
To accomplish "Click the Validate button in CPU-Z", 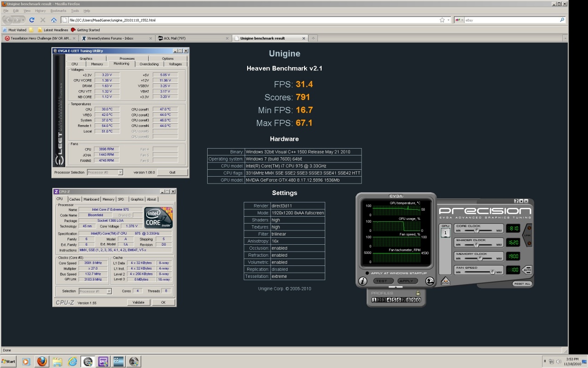I will coord(138,302).
